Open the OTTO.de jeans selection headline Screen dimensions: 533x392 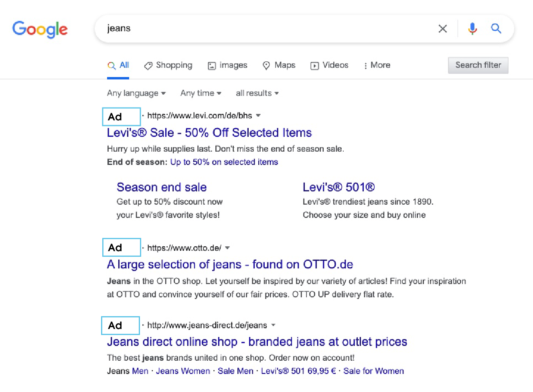(230, 264)
